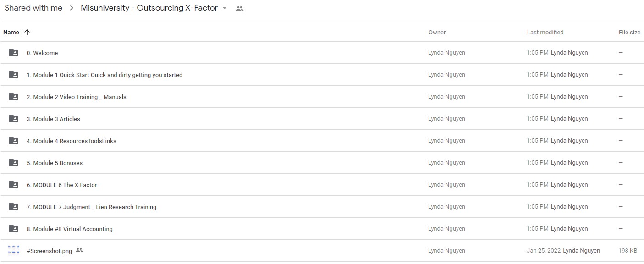Click the Misuniversity - Outsourcing X-Factor breadcrumb title
The image size is (644, 264).
(149, 8)
